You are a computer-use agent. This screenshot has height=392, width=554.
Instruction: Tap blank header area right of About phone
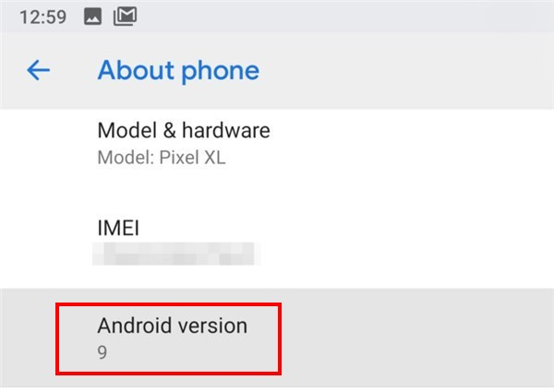[x=406, y=71]
